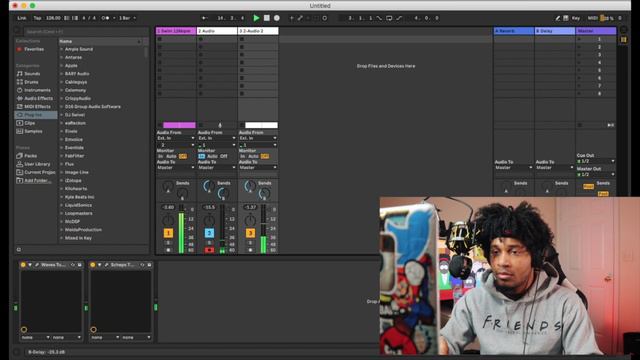This screenshot has height=360, width=640.
Task: Toggle Draw Mode pencil icon
Action: point(558,18)
